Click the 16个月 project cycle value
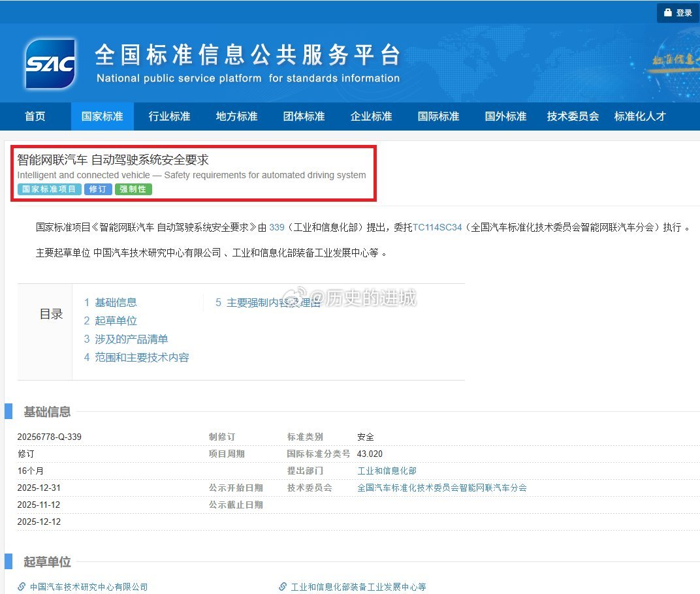Screen dimensions: 700x594 pos(30,471)
